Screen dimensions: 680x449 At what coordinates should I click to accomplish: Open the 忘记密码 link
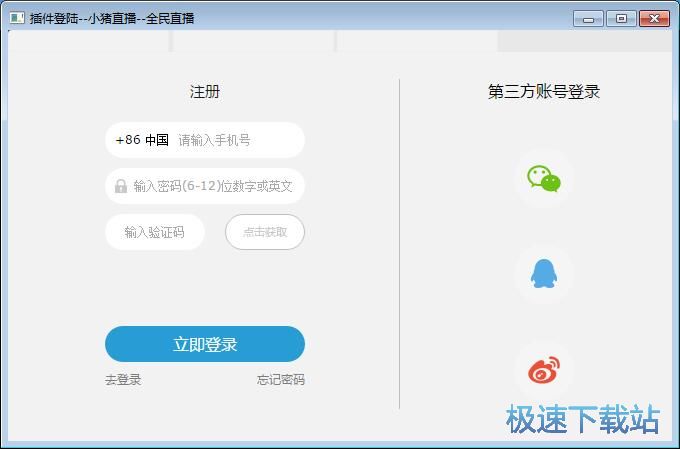(281, 380)
